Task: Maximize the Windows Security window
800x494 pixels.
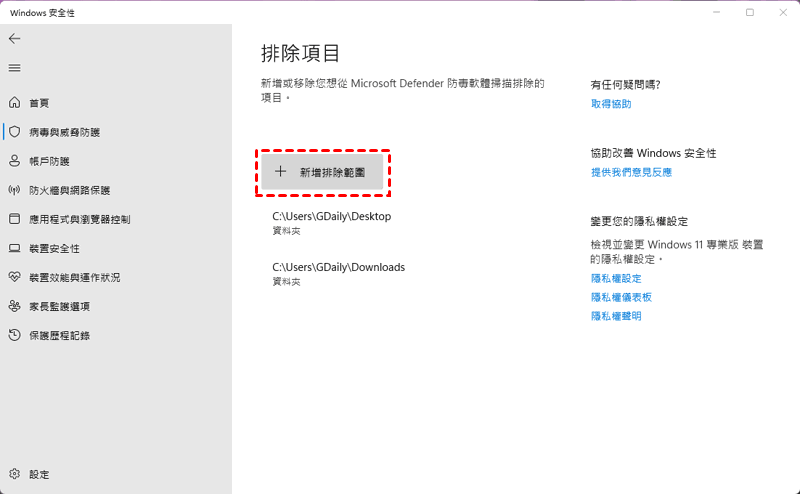Action: [749, 12]
